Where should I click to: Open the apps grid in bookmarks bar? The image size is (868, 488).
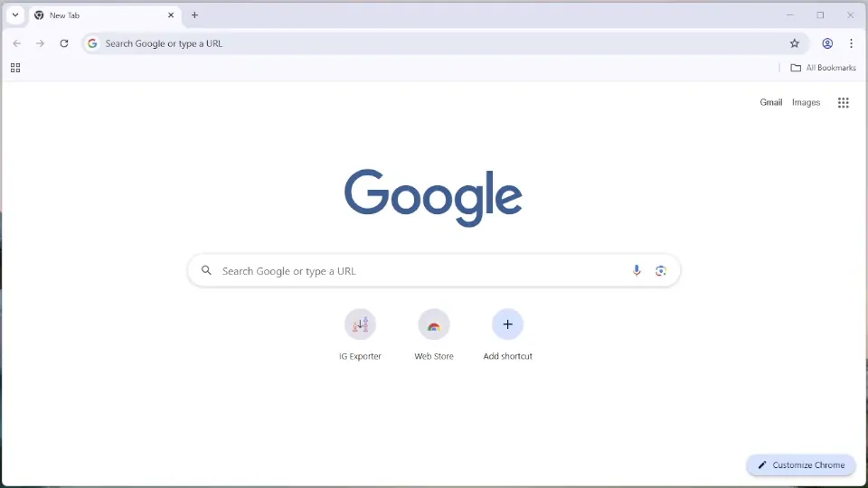point(15,68)
